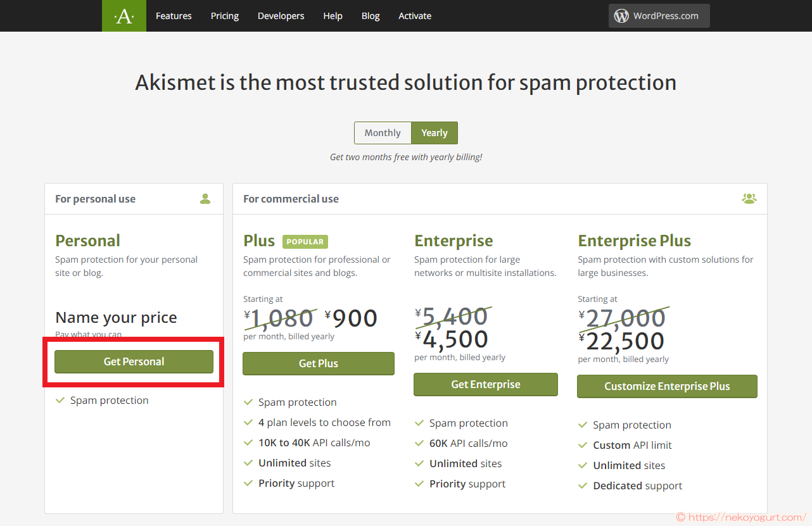
Task: Click the WordPress W icon in header
Action: click(x=620, y=15)
